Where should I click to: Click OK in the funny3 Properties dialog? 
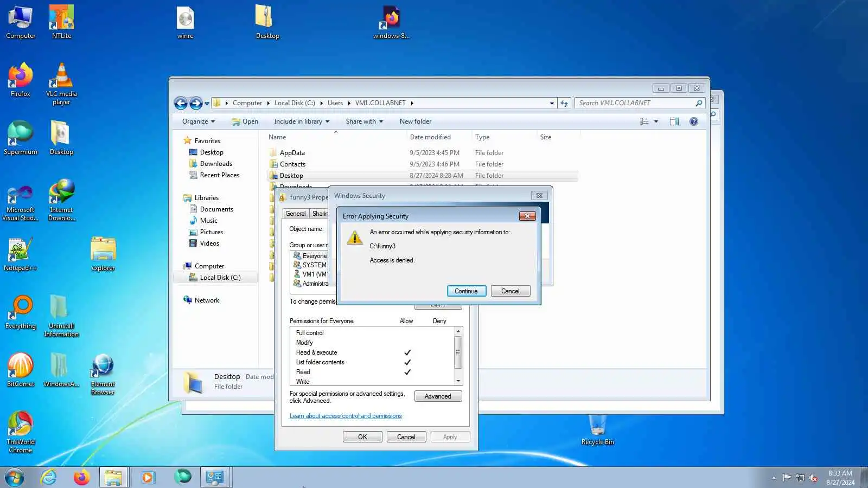point(362,437)
